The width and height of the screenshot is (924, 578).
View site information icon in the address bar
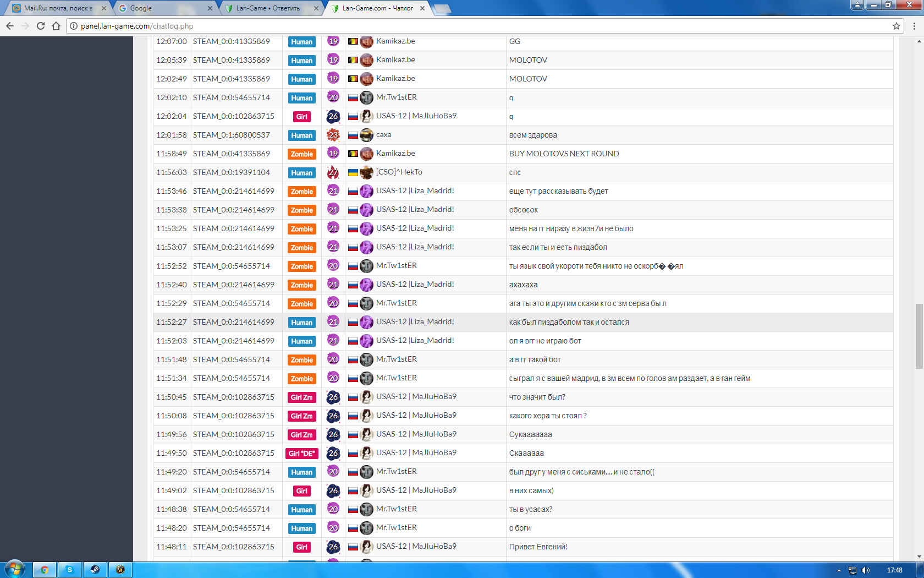pos(74,26)
